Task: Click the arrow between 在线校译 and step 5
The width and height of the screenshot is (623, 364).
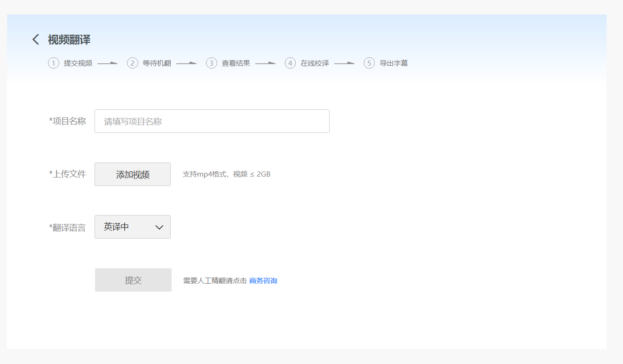Action: pyautogui.click(x=345, y=63)
